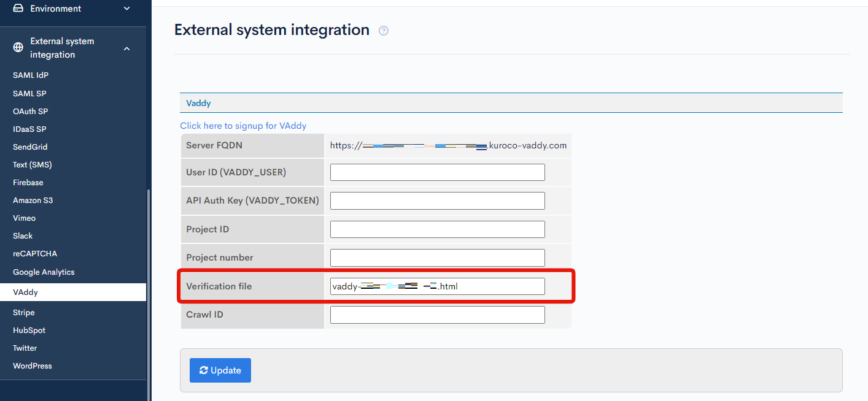Select WordPress in sidebar
The width and height of the screenshot is (868, 401).
(33, 366)
